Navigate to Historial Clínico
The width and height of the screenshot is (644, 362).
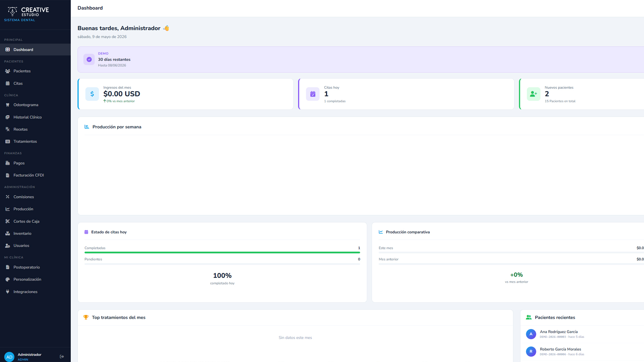35,117
